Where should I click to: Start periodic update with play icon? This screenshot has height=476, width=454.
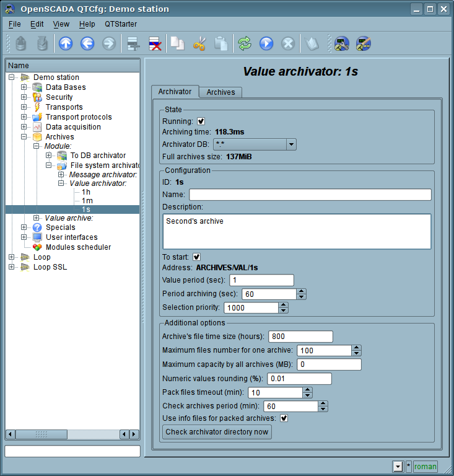coord(266,44)
